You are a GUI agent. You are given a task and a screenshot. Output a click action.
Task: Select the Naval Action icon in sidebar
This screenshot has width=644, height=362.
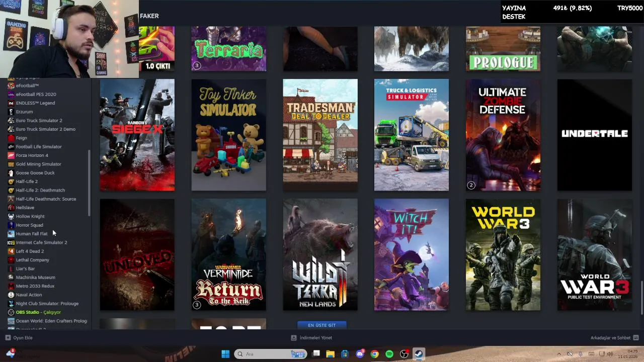coord(11,295)
